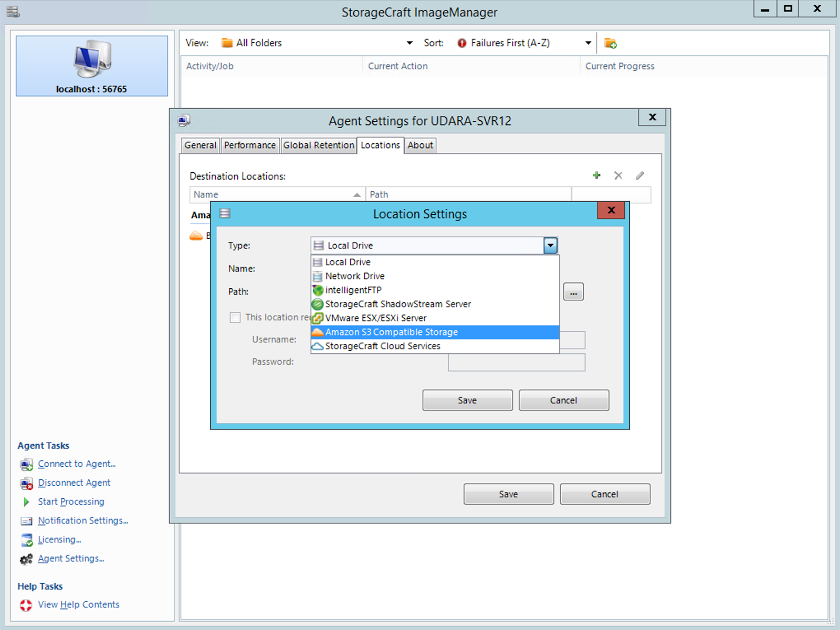Click the Password input field
The height and width of the screenshot is (630, 840).
(x=517, y=362)
